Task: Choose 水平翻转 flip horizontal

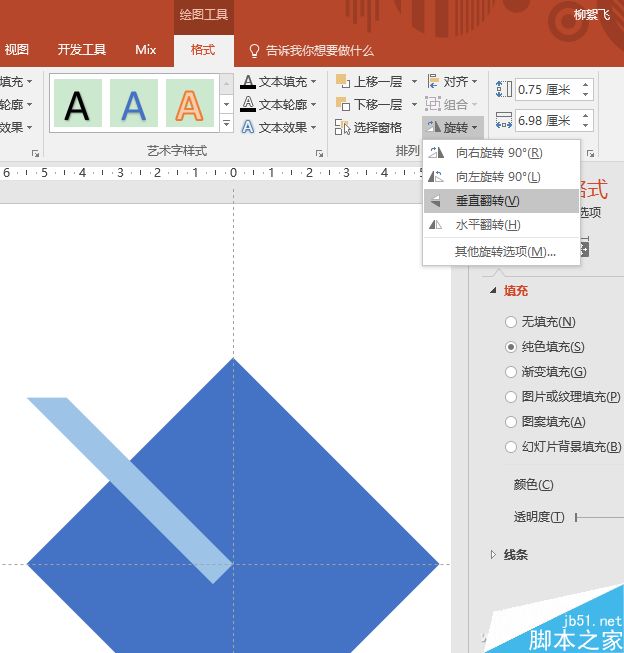Action: 502,225
